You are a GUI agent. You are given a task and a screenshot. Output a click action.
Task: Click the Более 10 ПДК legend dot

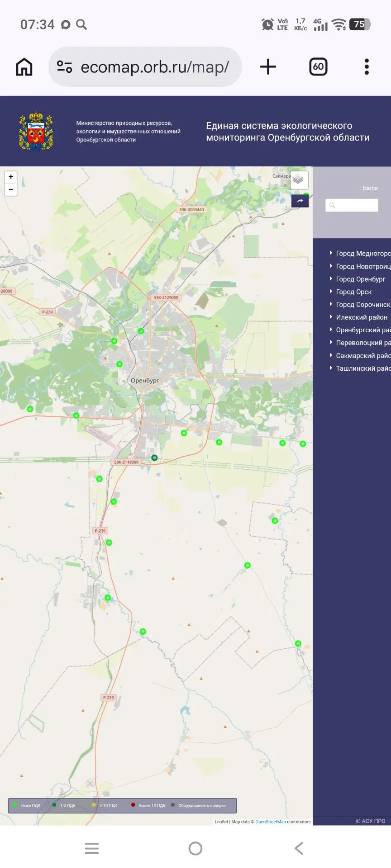tap(133, 805)
